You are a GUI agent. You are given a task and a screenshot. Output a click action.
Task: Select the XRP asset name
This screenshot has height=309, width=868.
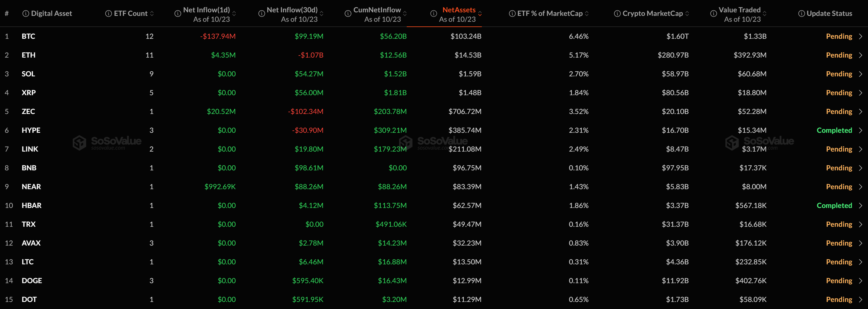coord(29,93)
